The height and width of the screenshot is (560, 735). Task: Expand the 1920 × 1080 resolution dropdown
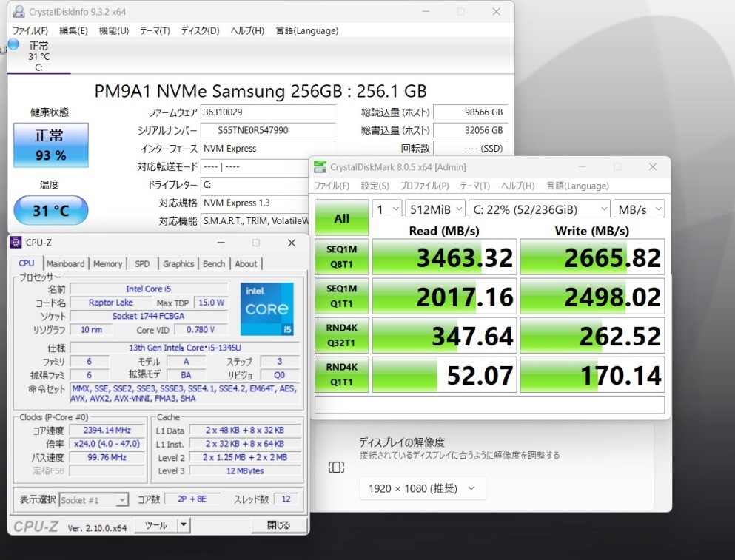click(423, 488)
